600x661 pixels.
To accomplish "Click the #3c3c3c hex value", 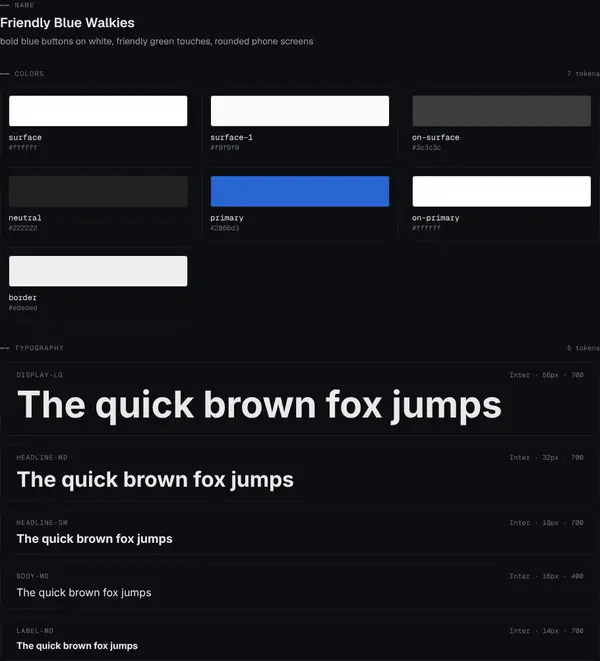I will 426,148.
